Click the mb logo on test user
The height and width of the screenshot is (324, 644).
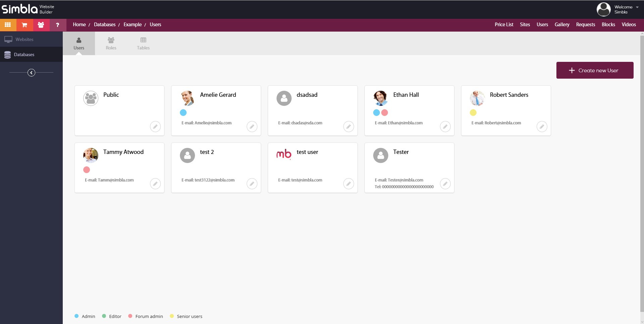tap(284, 154)
